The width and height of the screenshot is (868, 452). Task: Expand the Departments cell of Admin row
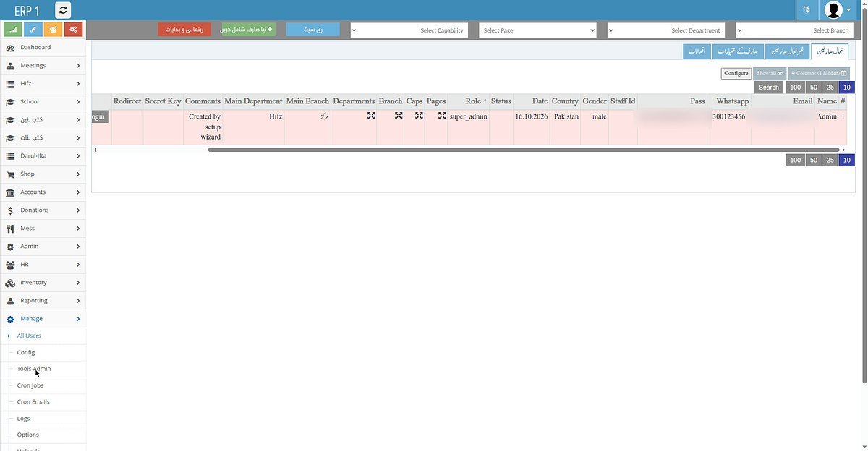pos(371,116)
